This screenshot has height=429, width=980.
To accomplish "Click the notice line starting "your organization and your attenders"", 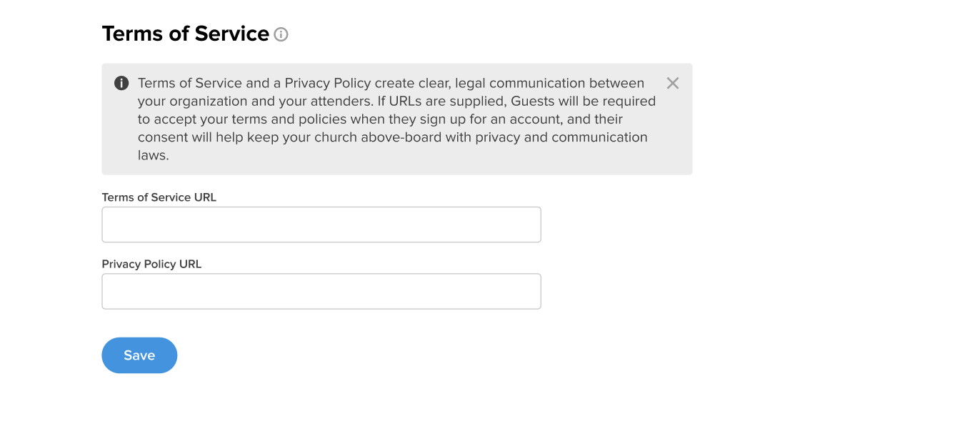I will tap(396, 101).
